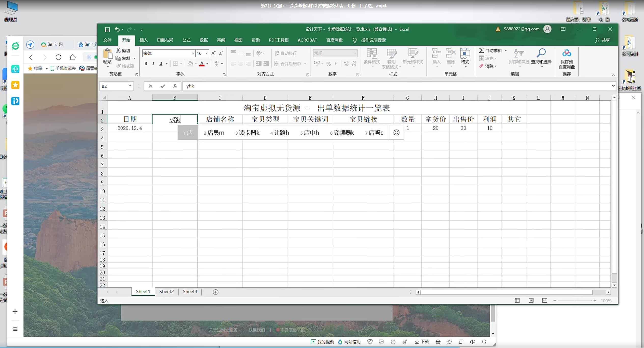Select IME candidate 店员m

click(x=214, y=133)
